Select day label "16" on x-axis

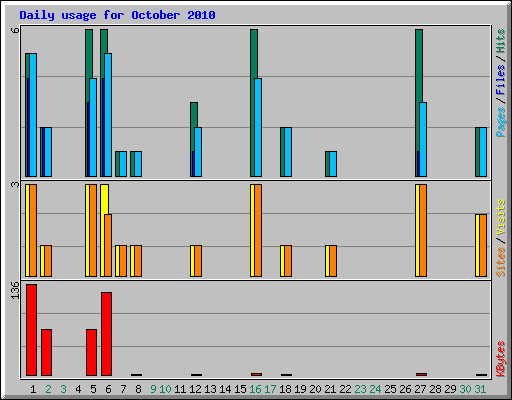click(255, 389)
